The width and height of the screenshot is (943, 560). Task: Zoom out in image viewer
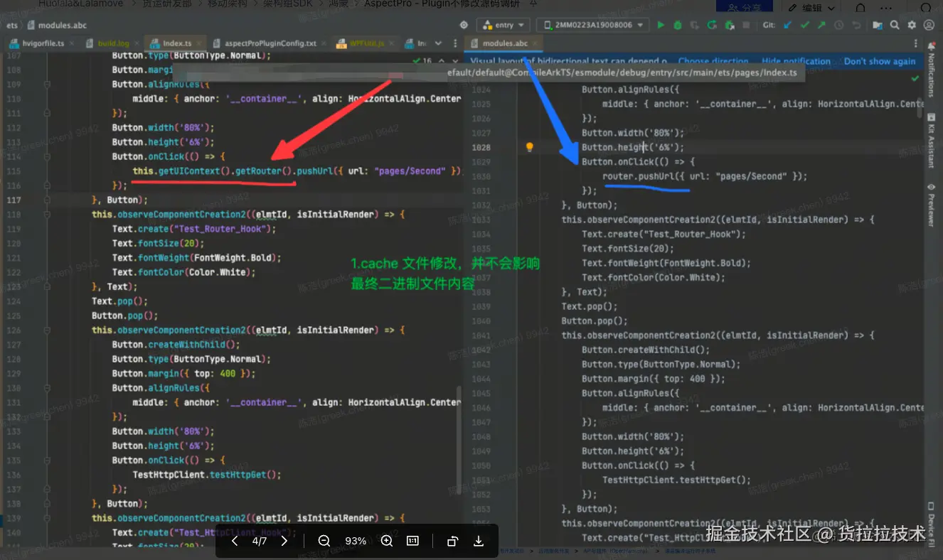(324, 541)
